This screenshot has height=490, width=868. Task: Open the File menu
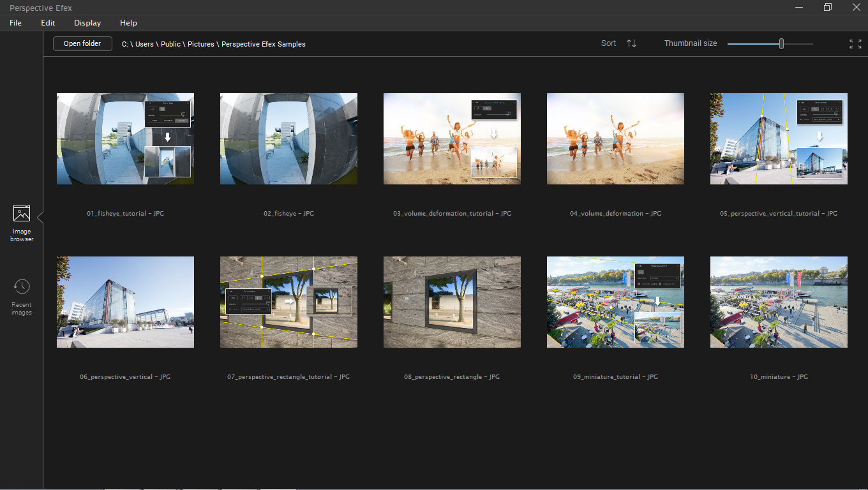click(x=15, y=23)
